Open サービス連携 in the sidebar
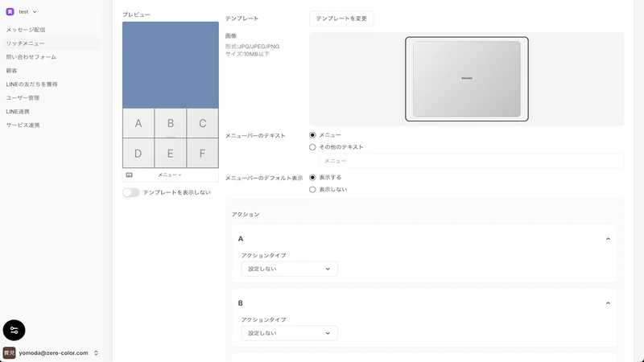This screenshot has height=362, width=644. pyautogui.click(x=23, y=125)
